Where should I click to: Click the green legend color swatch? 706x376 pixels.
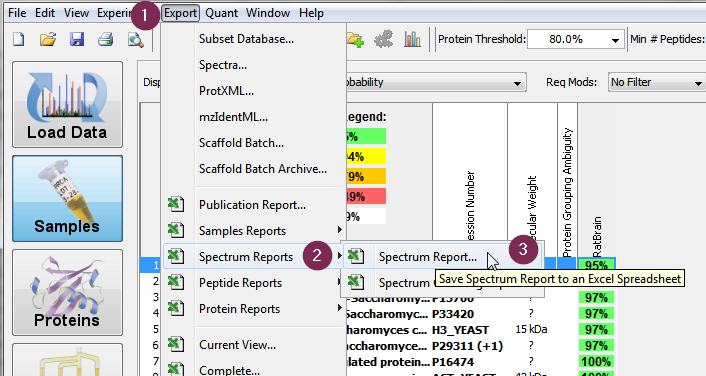coord(366,136)
